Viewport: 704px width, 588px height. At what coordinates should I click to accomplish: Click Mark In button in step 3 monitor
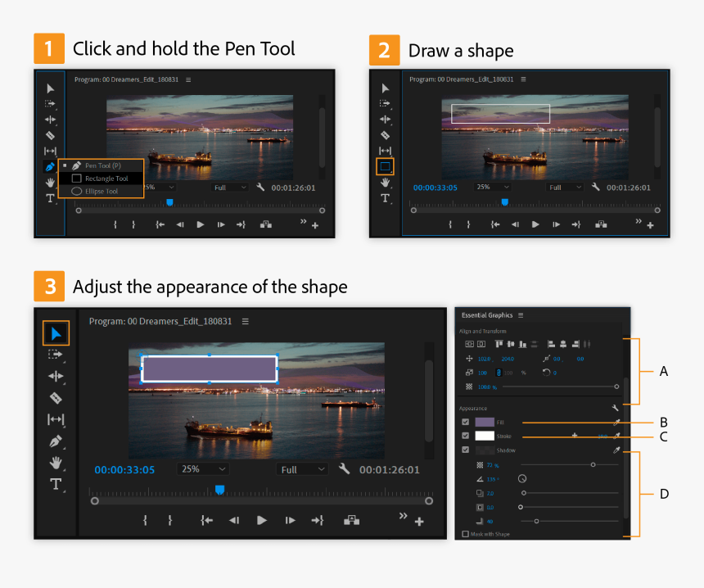pos(145,520)
